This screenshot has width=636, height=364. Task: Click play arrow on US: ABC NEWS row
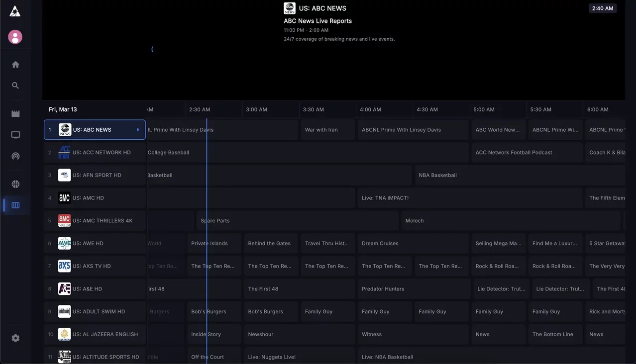(x=138, y=130)
